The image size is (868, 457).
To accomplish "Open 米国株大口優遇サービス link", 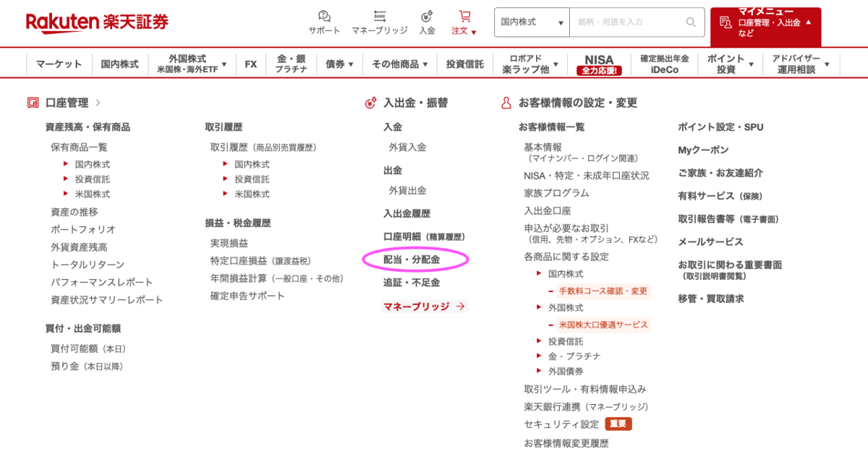I will click(x=603, y=325).
